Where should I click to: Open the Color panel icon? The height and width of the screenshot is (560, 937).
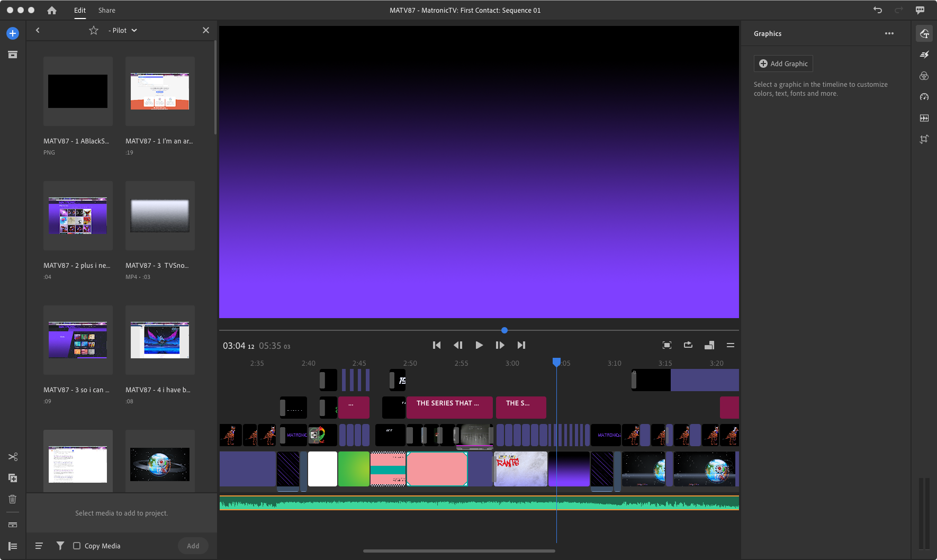[x=924, y=76]
